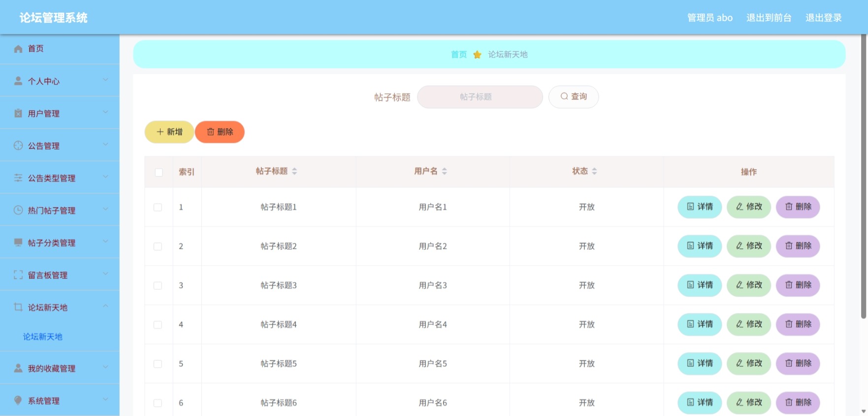Expand the 帖子分类管理 menu chevron
868x416 pixels.
click(x=105, y=242)
